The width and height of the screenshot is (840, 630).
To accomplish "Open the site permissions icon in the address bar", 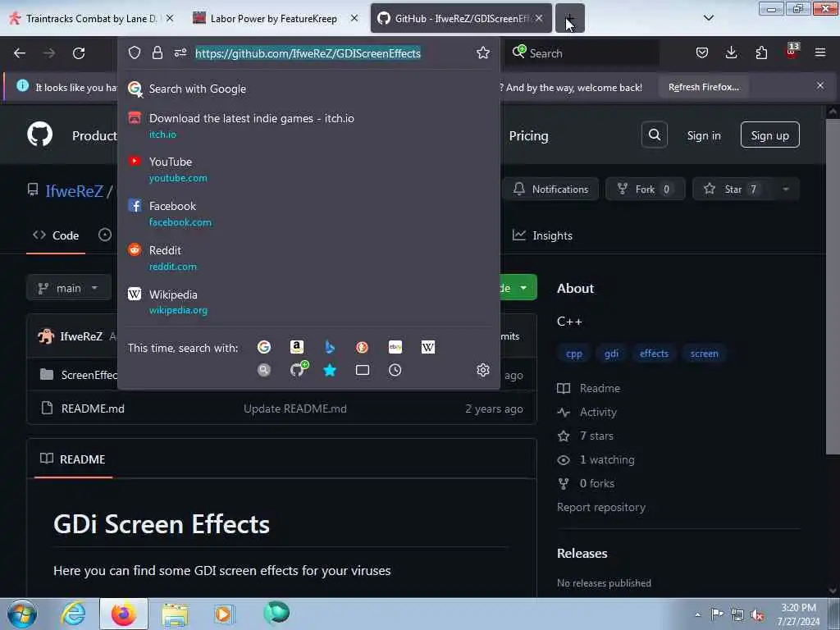I will pyautogui.click(x=180, y=52).
